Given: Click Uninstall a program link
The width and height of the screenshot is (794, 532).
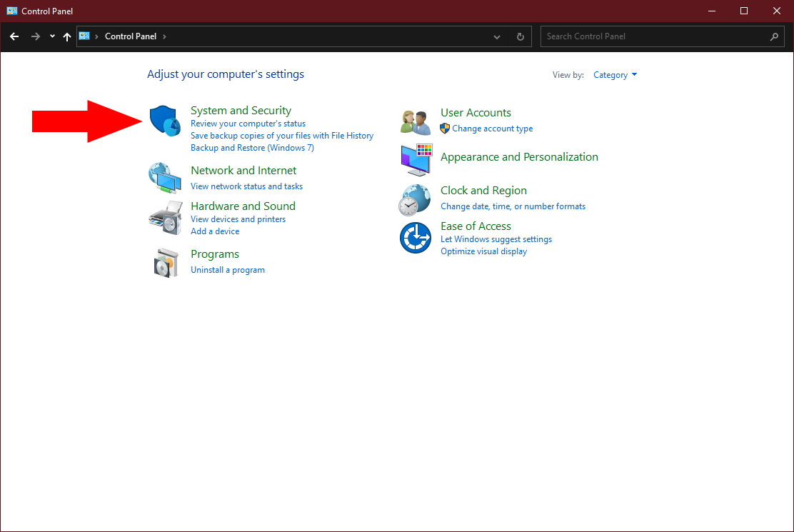Looking at the screenshot, I should (x=228, y=270).
